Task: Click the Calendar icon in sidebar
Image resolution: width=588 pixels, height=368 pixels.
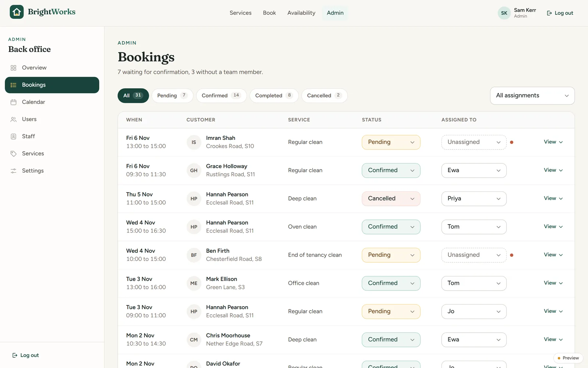Action: (14, 102)
